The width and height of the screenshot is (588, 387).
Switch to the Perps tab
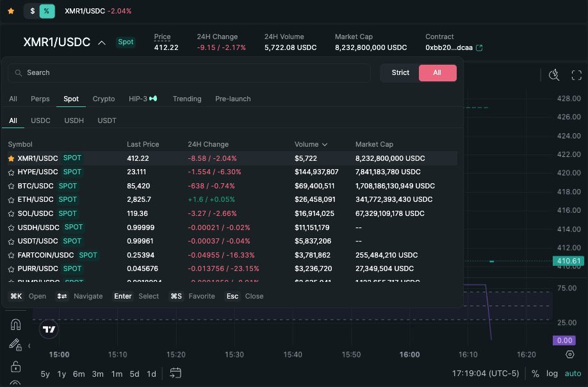[x=40, y=99]
